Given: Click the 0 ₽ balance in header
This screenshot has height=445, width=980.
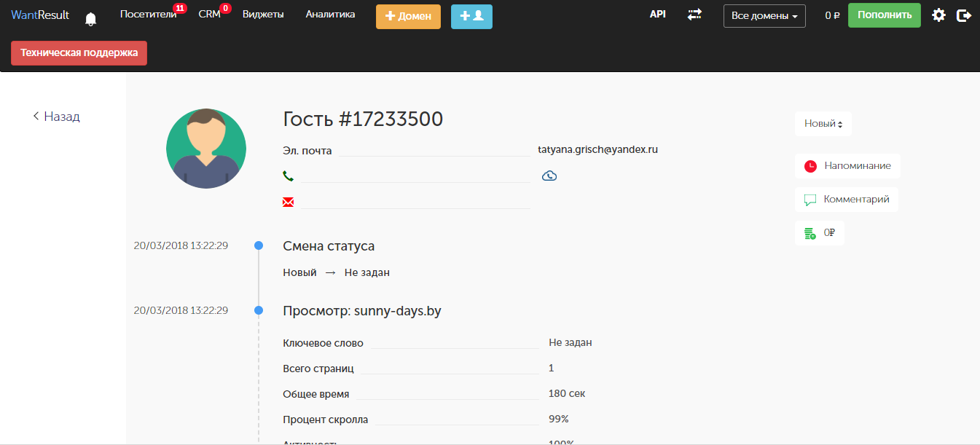Looking at the screenshot, I should 832,15.
